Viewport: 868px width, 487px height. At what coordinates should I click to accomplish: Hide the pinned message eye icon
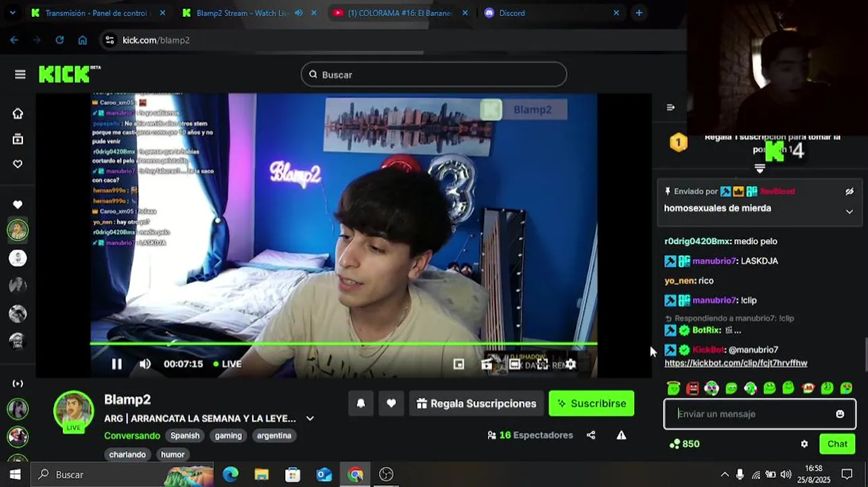(849, 191)
